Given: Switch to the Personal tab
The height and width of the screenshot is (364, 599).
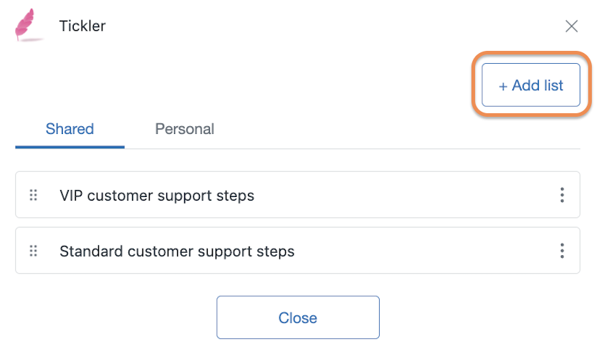Looking at the screenshot, I should 185,129.
